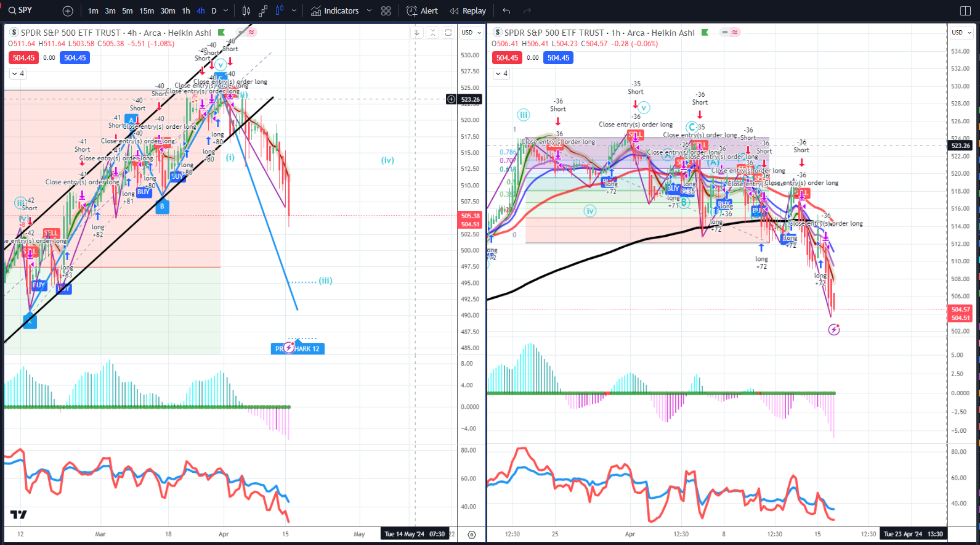The height and width of the screenshot is (545, 980).
Task: Click the 504.57 price tag on 1h axis
Action: pyautogui.click(x=960, y=309)
